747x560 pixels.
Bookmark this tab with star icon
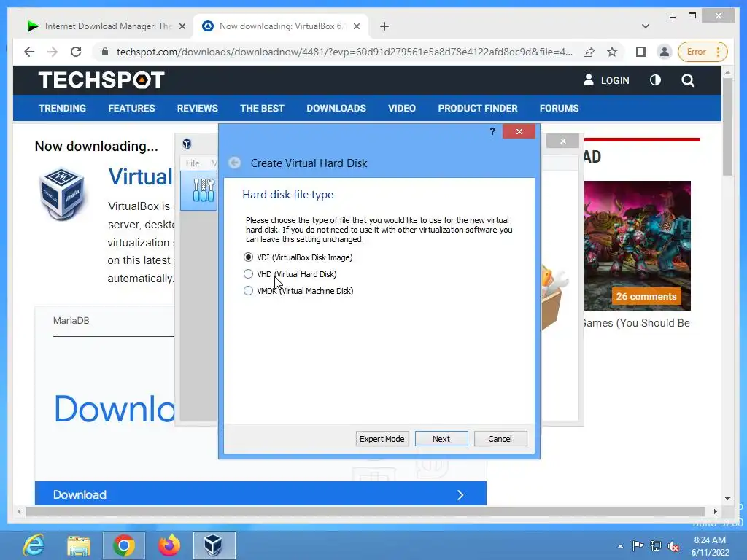click(612, 52)
